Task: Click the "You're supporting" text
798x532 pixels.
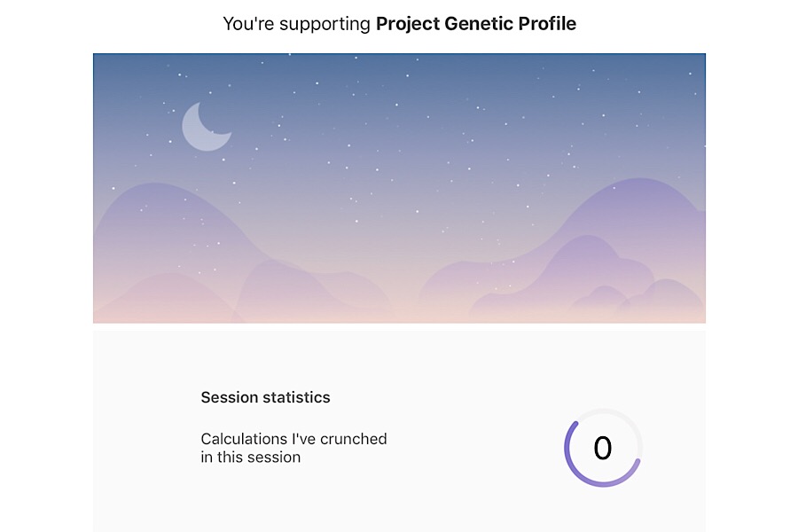Action: click(297, 24)
